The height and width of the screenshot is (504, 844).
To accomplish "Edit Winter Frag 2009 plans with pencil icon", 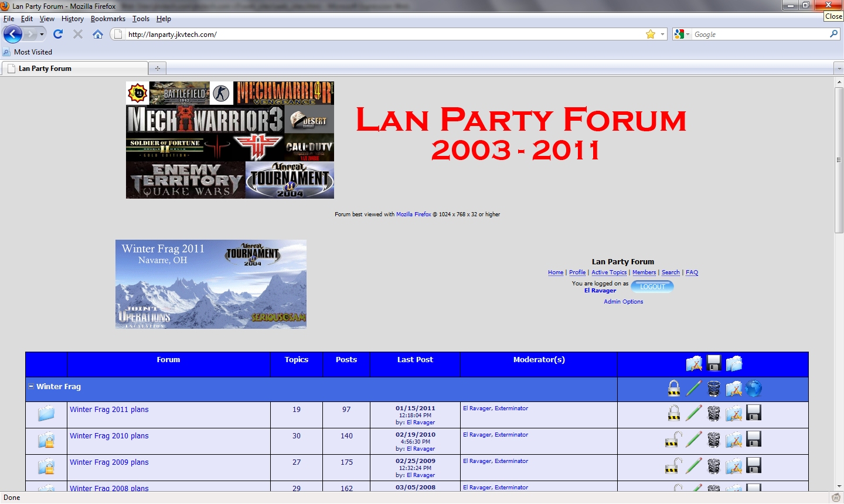I will tap(694, 466).
